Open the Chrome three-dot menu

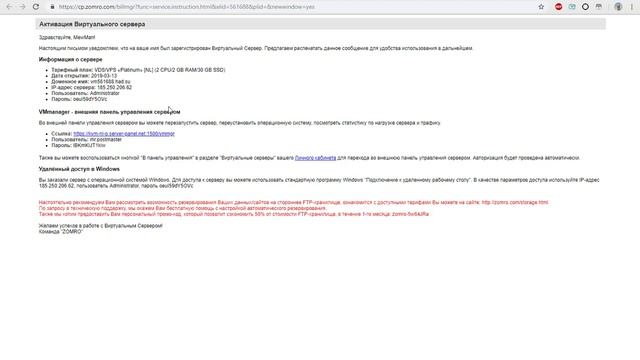632,7
